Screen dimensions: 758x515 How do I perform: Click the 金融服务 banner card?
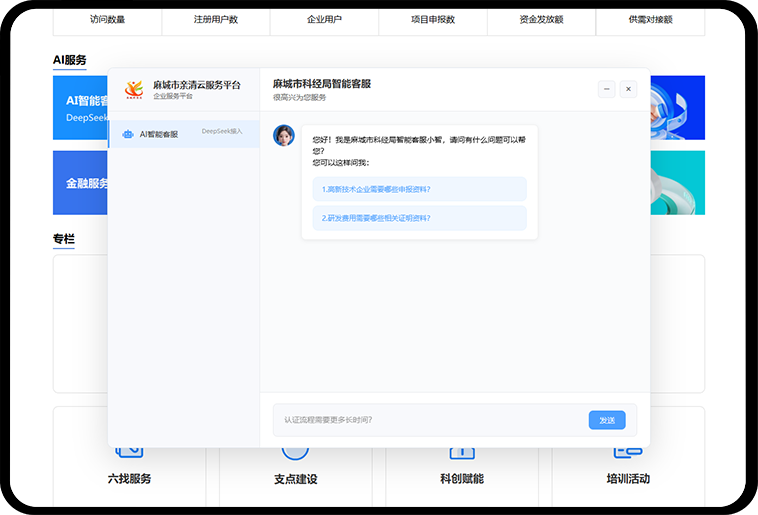coord(80,183)
